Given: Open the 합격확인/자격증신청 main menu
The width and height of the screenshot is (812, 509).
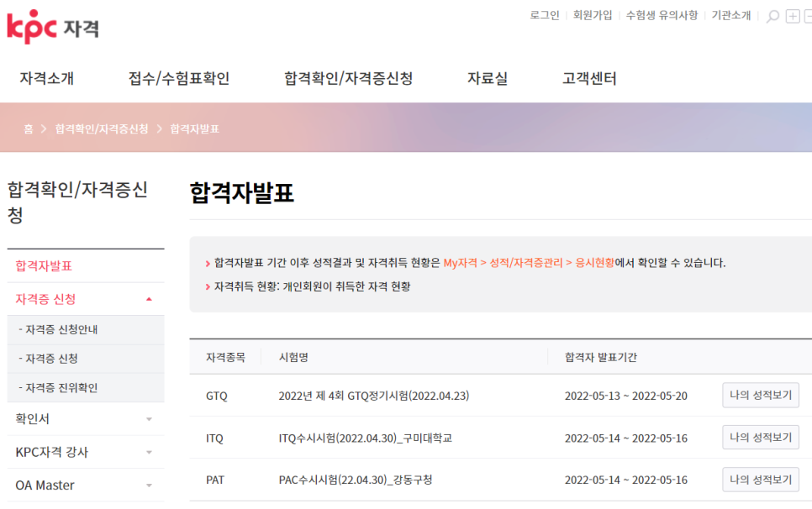Looking at the screenshot, I should coord(349,79).
